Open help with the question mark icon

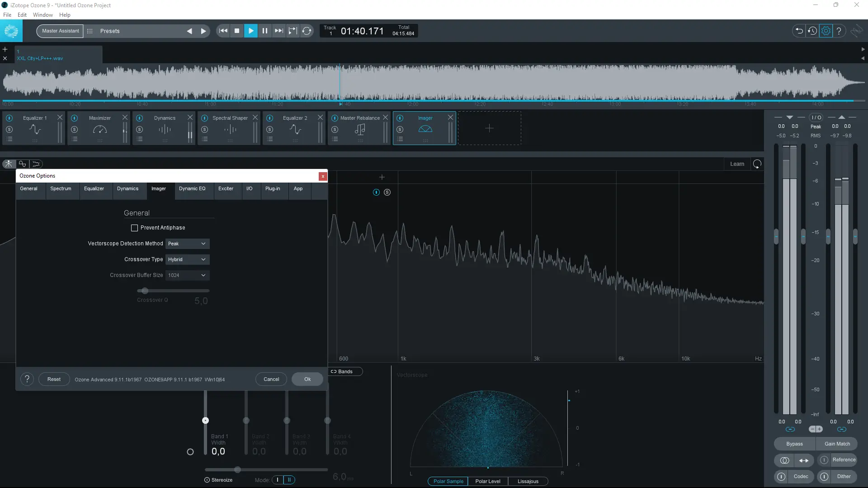pyautogui.click(x=840, y=31)
